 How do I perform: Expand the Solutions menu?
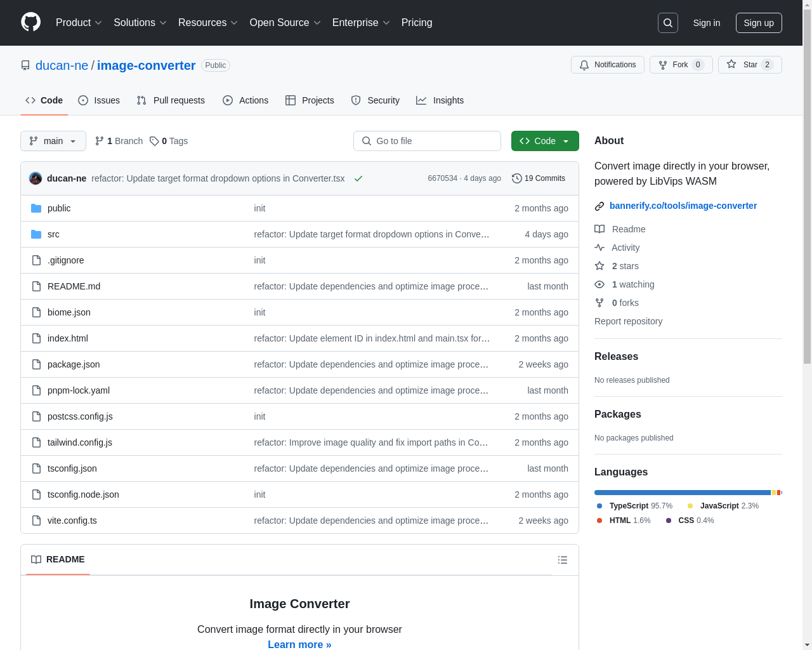[140, 23]
